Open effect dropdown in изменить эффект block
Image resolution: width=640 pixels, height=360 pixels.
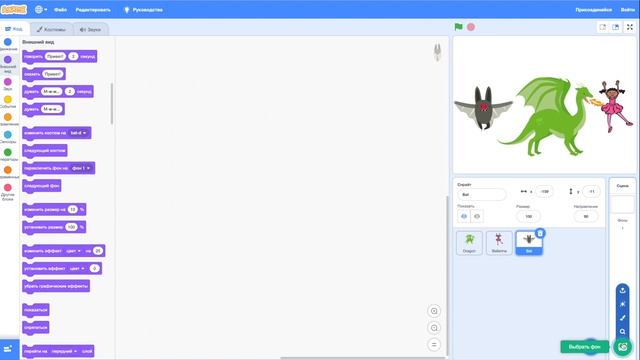[x=73, y=251]
